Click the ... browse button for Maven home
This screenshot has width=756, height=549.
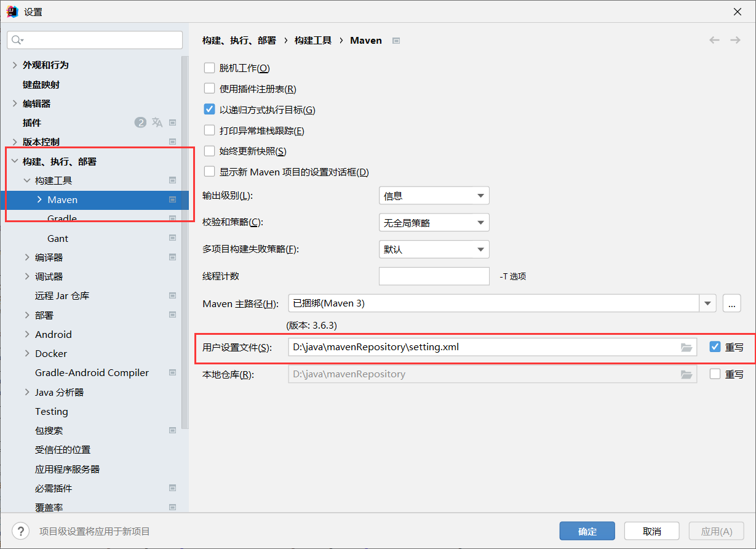click(x=732, y=303)
